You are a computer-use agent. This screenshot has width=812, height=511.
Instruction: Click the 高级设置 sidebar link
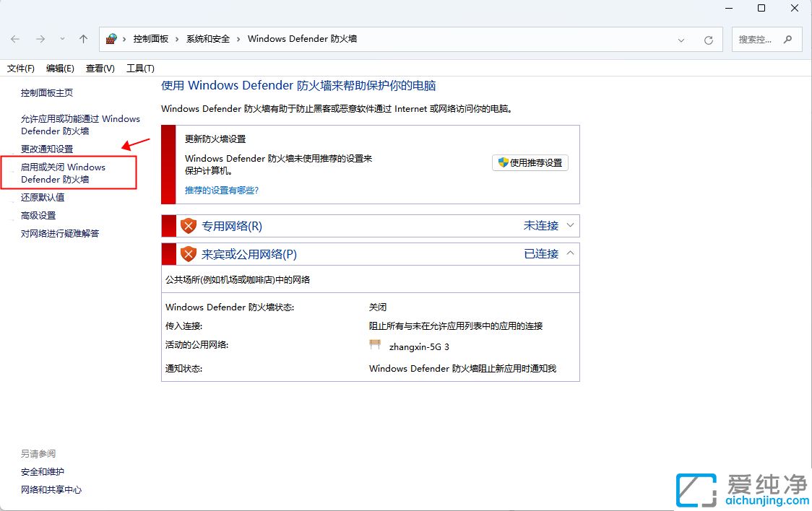(38, 215)
